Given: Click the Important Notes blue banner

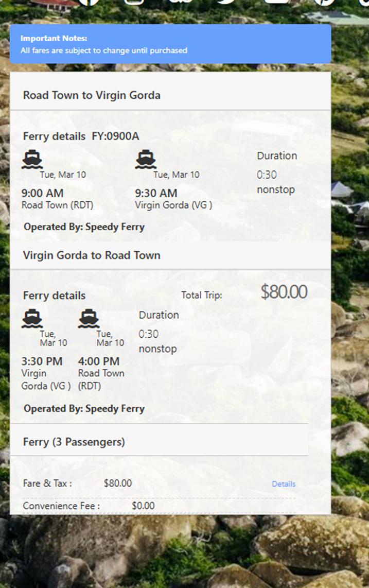Looking at the screenshot, I should (170, 44).
